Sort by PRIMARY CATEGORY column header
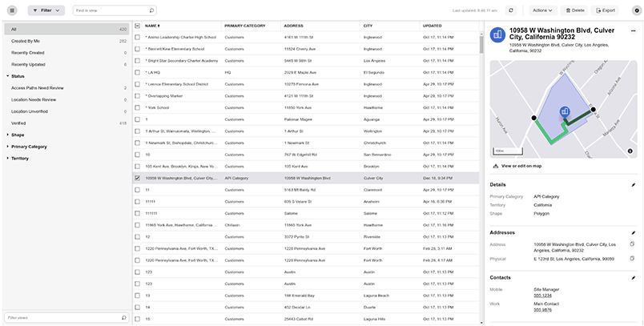Image resolution: width=644 pixels, height=326 pixels. tap(244, 26)
